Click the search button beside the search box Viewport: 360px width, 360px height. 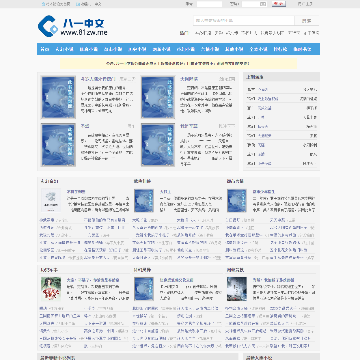pos(307,20)
